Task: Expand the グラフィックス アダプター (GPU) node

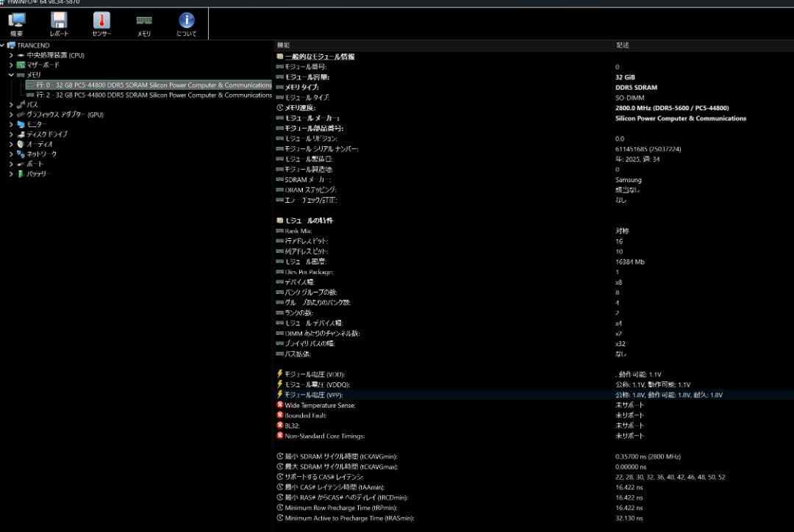Action: (11, 115)
